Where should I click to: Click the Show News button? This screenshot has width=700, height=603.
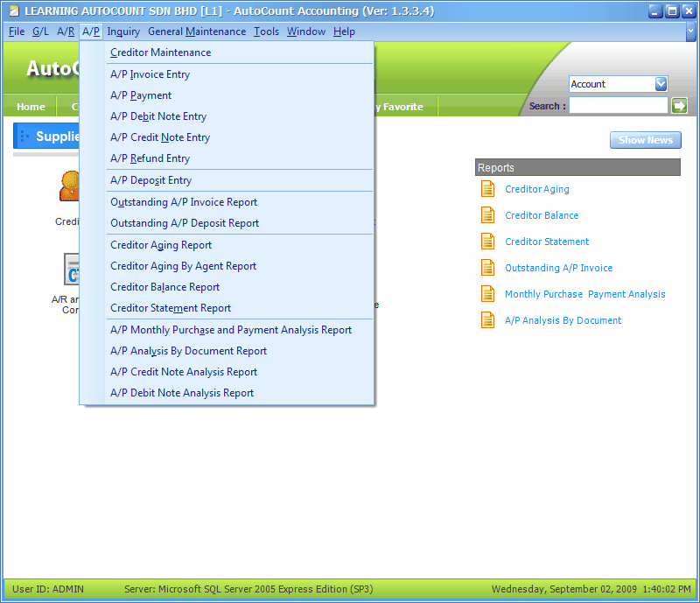[x=646, y=140]
